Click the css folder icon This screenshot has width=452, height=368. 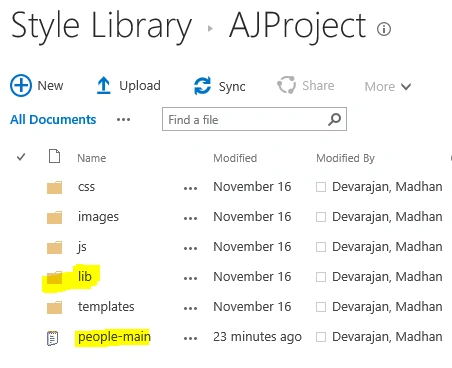[x=54, y=187]
